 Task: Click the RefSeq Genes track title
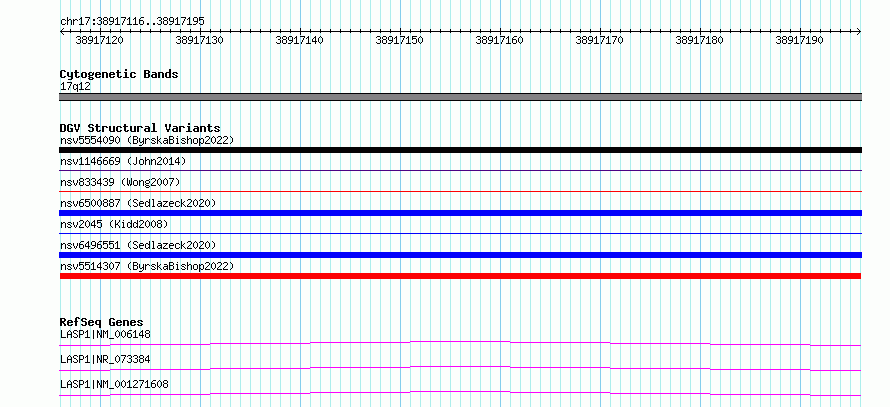point(102,322)
